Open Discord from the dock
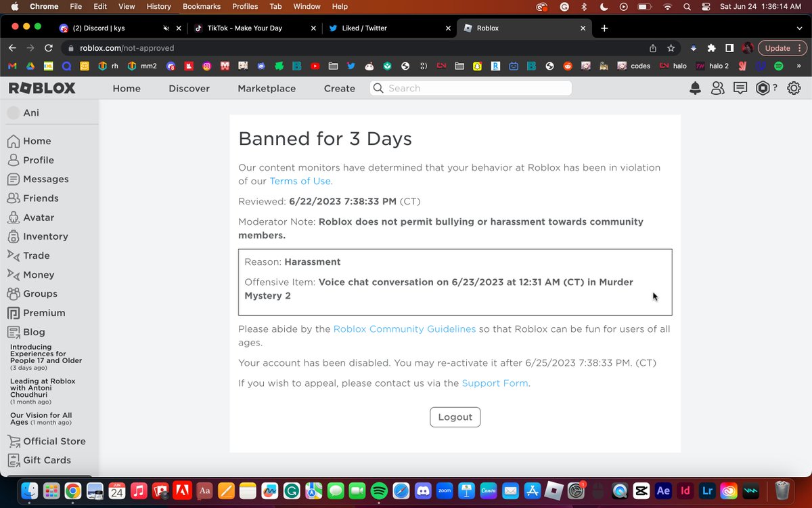Screen dimensions: 812x508 pyautogui.click(x=423, y=490)
